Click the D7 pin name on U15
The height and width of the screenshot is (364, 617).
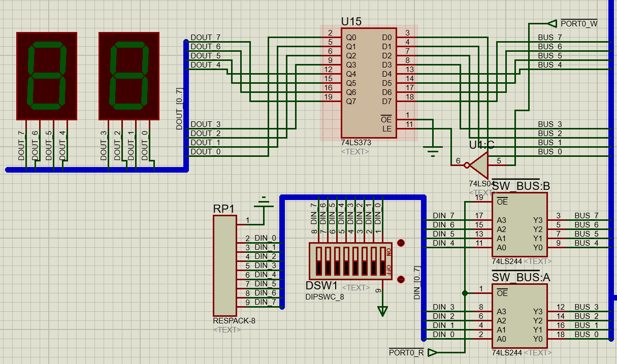pos(387,102)
